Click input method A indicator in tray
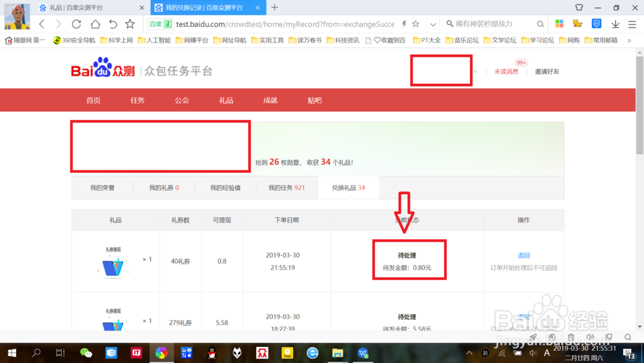This screenshot has height=363, width=644. (547, 353)
